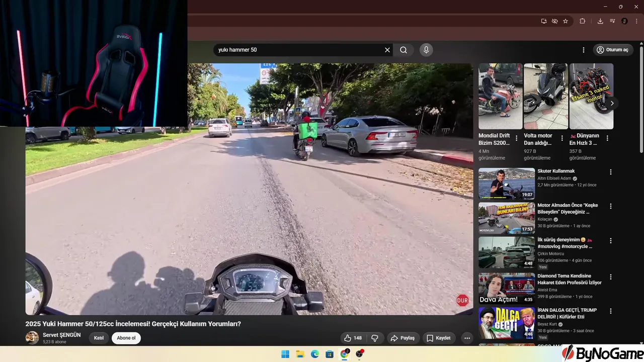This screenshot has width=644, height=362.
Task: Open the install app icon in the address bar
Action: [544, 21]
